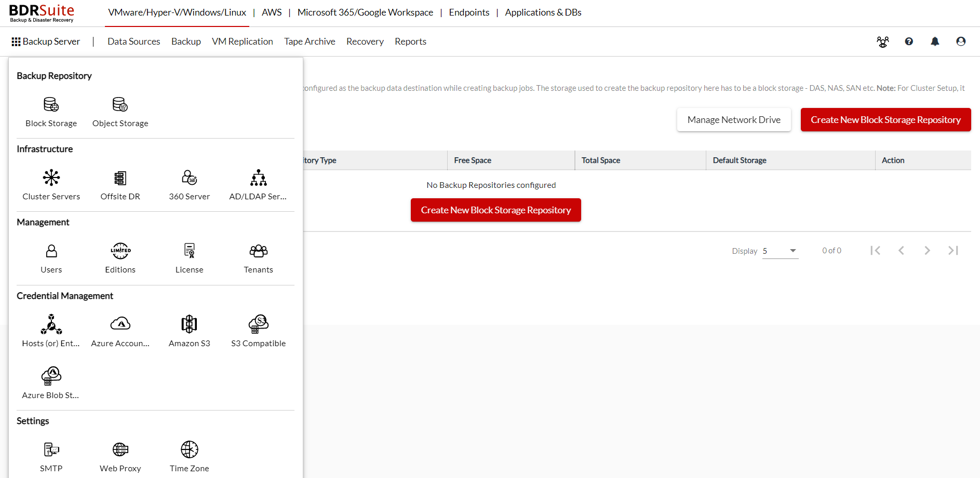
Task: Open S3 Compatible credentials icon
Action: 258,324
